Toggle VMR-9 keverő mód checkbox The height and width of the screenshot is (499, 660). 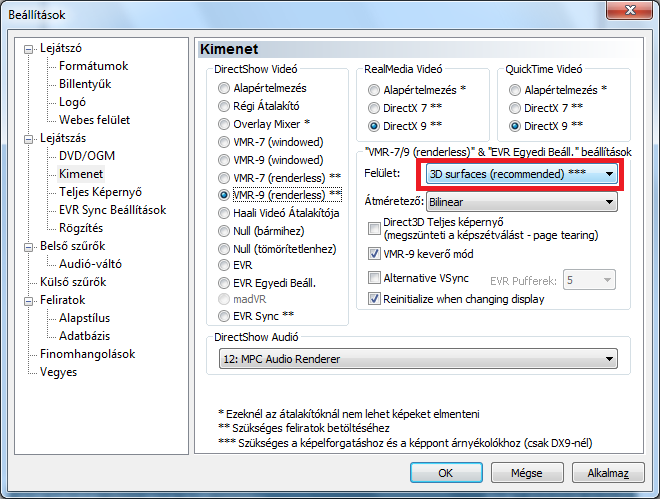(374, 254)
